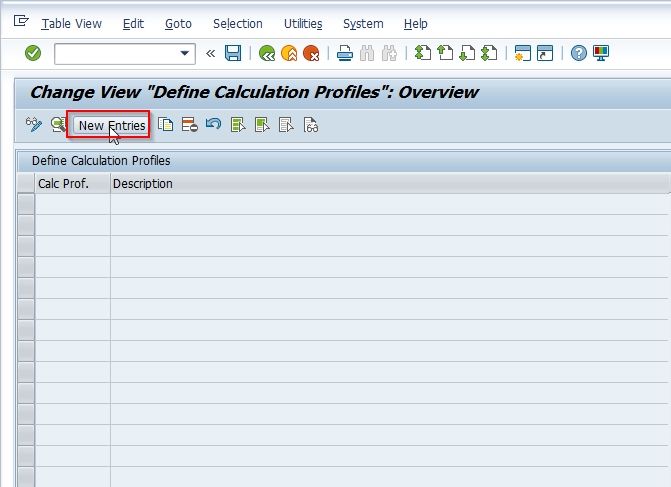Click the Generate Shortcut icon

545,53
